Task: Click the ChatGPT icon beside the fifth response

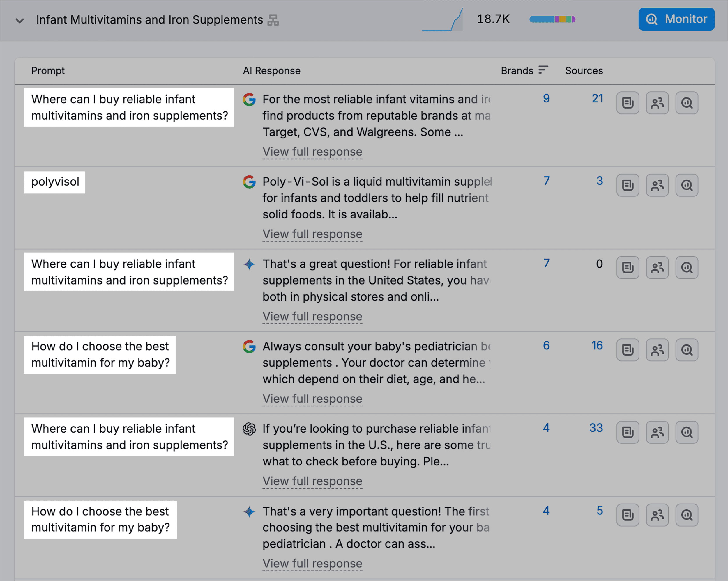Action: [x=249, y=429]
